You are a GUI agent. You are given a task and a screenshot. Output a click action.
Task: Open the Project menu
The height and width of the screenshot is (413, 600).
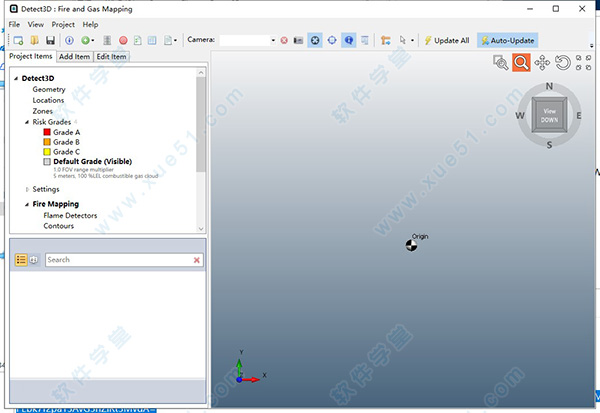pyautogui.click(x=63, y=24)
